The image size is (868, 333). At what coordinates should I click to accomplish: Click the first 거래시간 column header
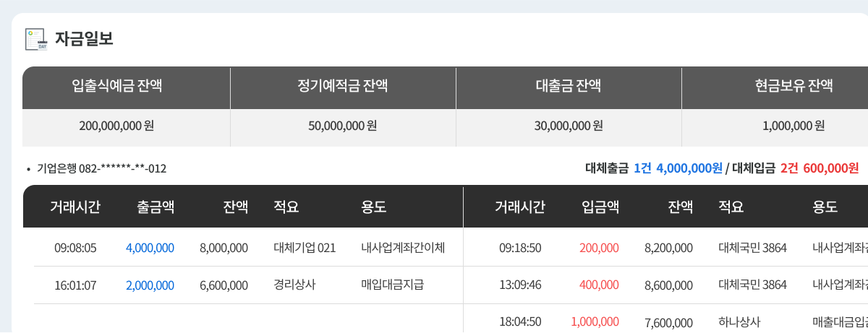[75, 207]
